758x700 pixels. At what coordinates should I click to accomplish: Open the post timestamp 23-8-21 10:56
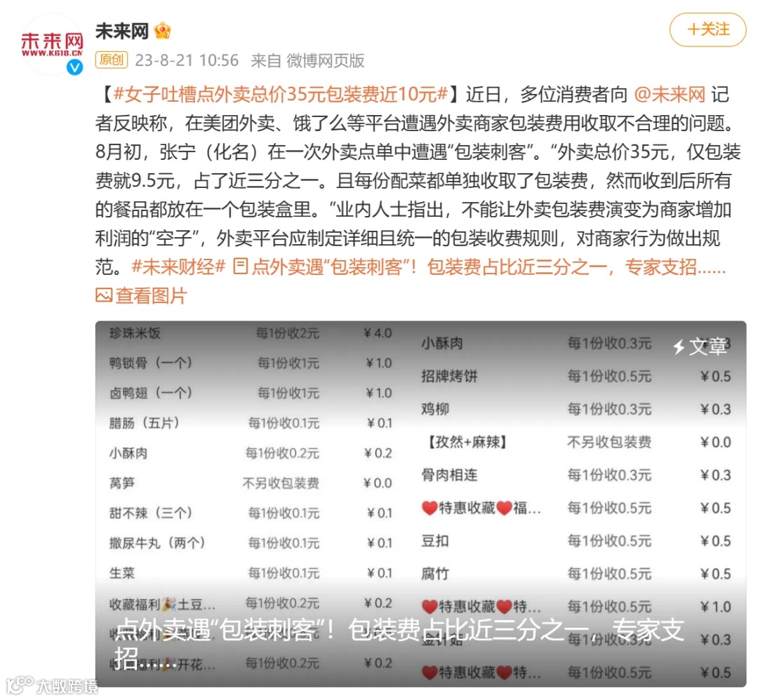coord(187,60)
